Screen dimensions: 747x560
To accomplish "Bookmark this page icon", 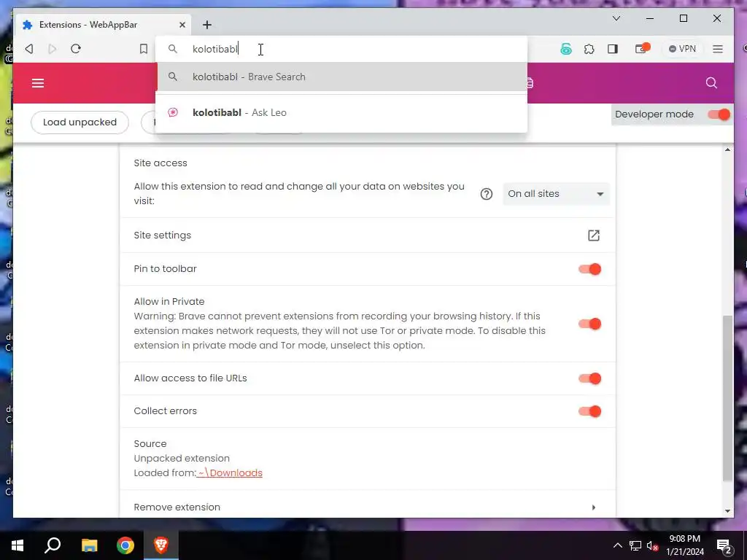I will click(144, 49).
